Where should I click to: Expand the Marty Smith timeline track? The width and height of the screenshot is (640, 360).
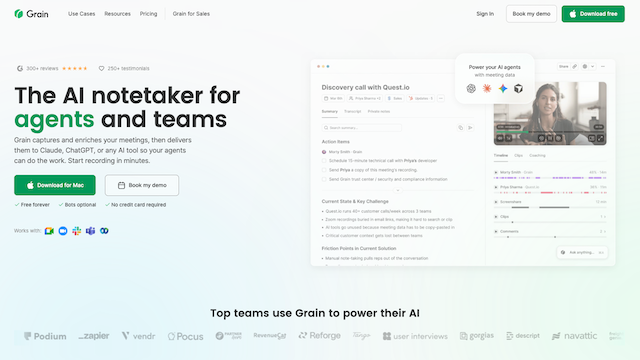point(496,173)
